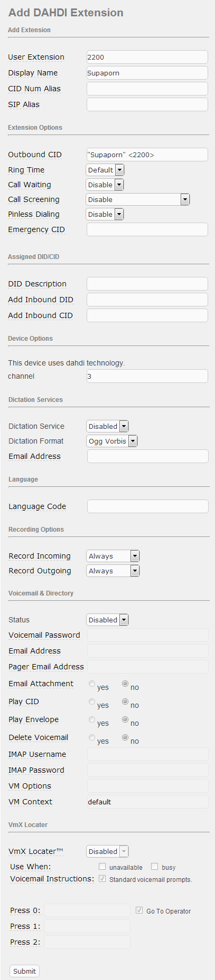
Task: Select no for Play CID
Action: 125,702
